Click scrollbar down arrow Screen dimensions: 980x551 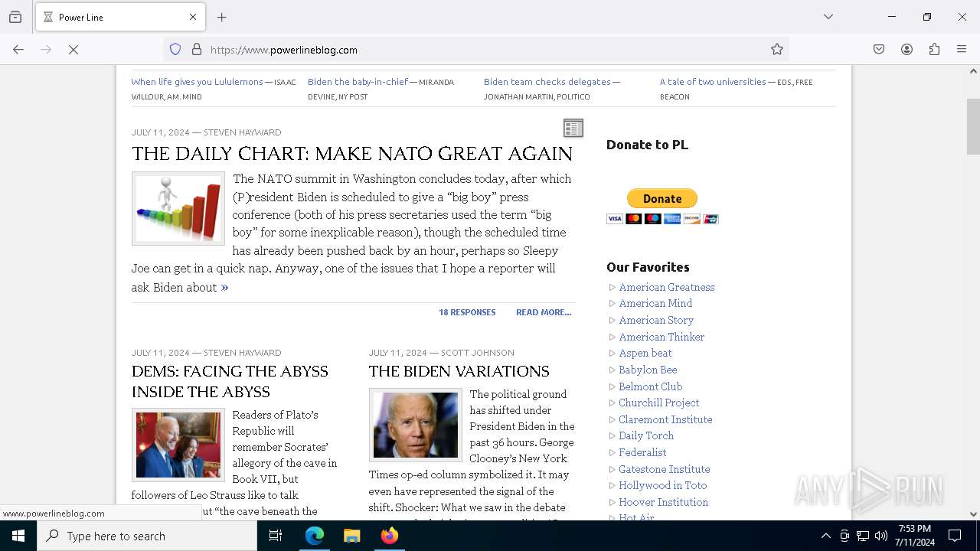point(973,514)
